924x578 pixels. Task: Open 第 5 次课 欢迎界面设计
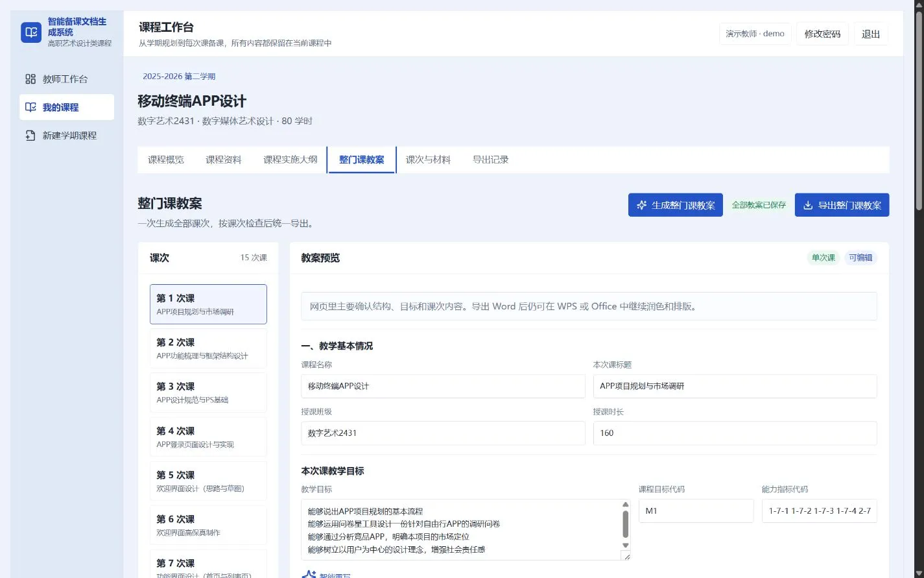pyautogui.click(x=208, y=481)
